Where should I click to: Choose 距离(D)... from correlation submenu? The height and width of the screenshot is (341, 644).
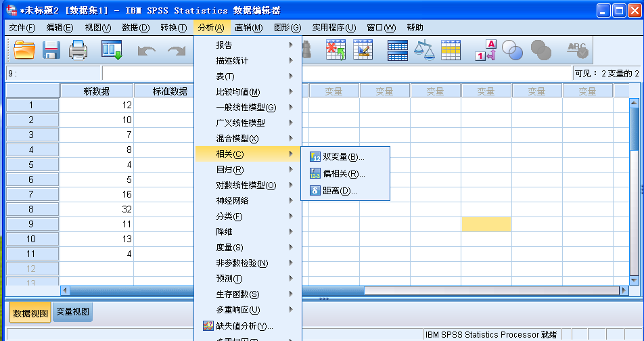tap(346, 191)
